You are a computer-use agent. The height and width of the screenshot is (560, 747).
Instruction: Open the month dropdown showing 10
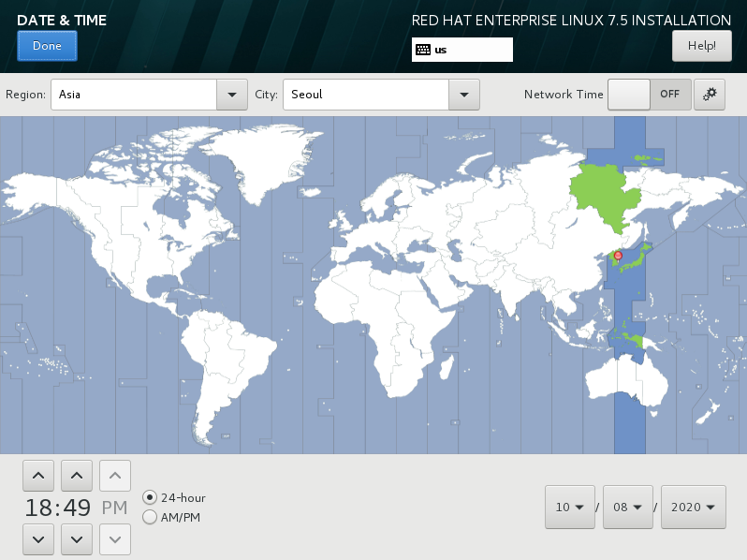point(570,508)
